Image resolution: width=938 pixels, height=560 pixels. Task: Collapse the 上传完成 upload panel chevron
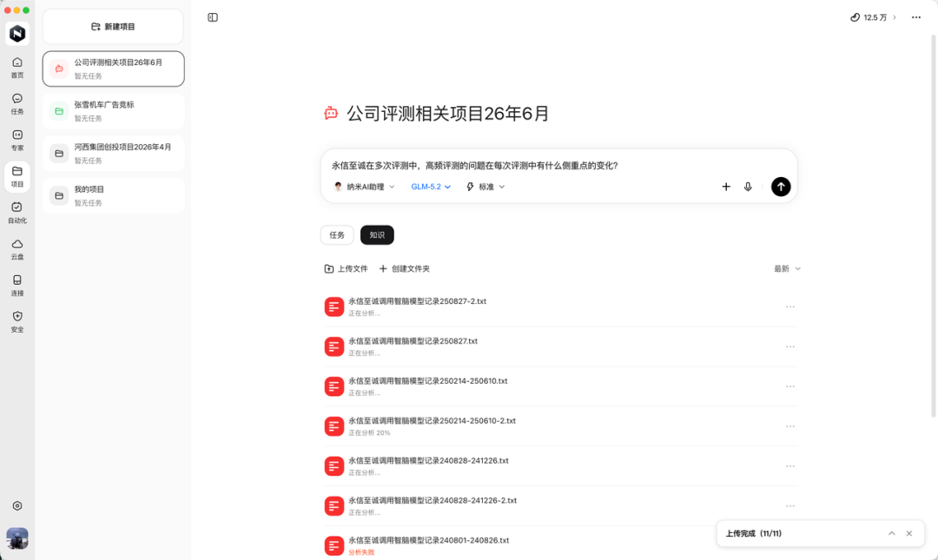pyautogui.click(x=891, y=533)
